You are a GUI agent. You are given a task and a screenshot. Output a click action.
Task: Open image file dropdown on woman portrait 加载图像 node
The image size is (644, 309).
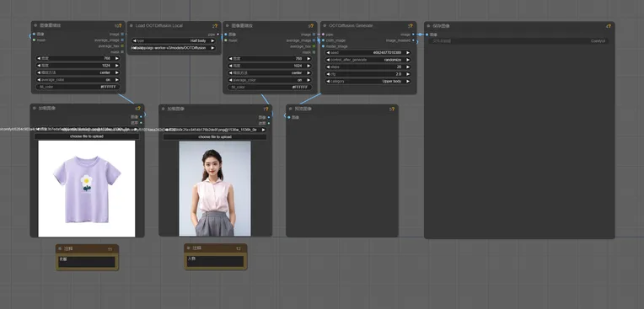[214, 130]
